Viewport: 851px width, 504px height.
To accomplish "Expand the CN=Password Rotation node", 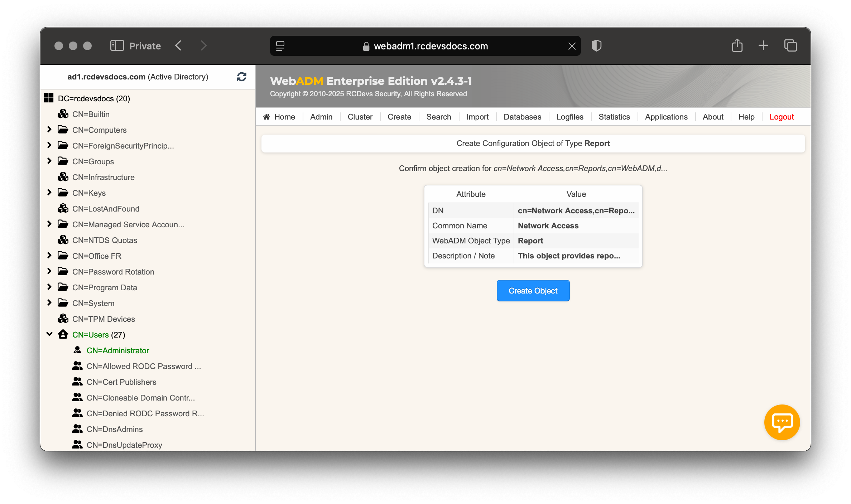I will click(x=49, y=271).
